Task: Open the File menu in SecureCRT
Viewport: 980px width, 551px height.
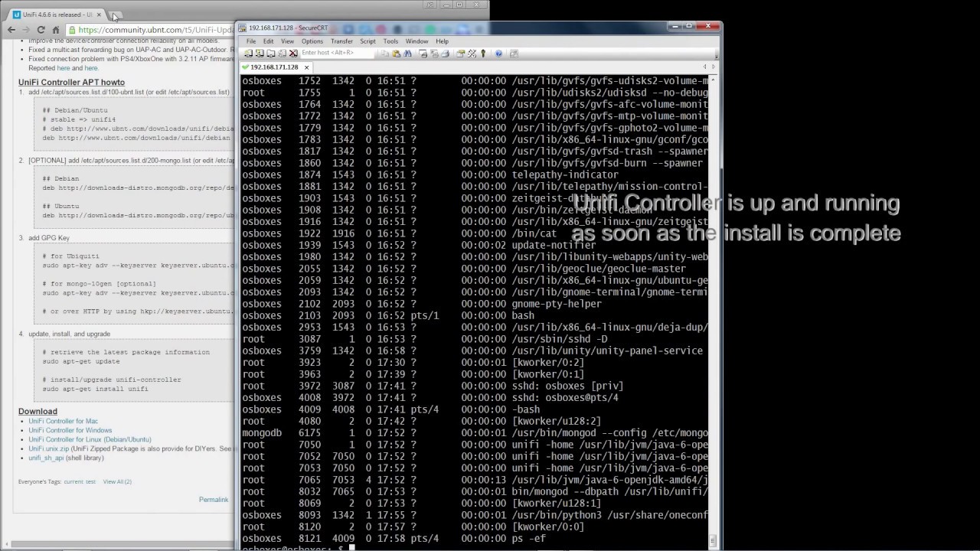Action: pyautogui.click(x=250, y=41)
